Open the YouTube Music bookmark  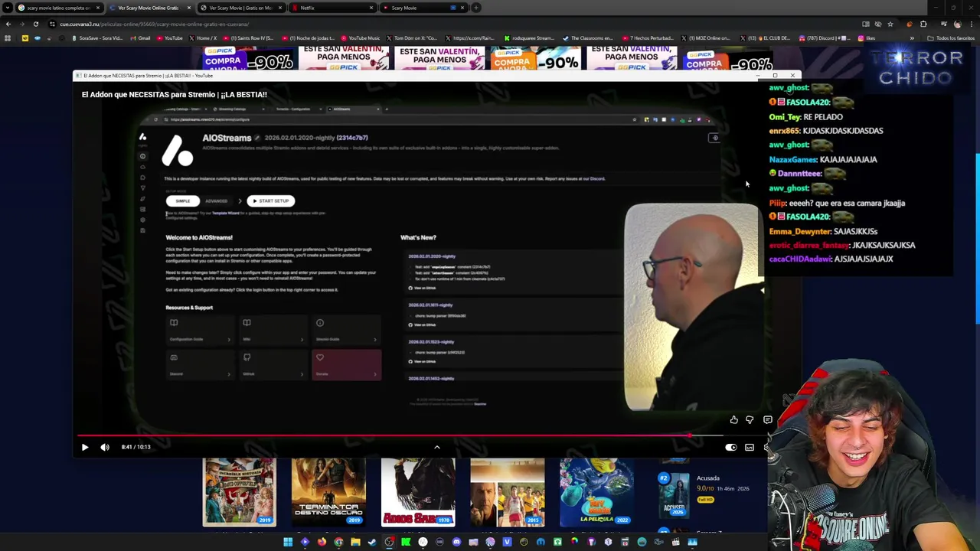[361, 38]
